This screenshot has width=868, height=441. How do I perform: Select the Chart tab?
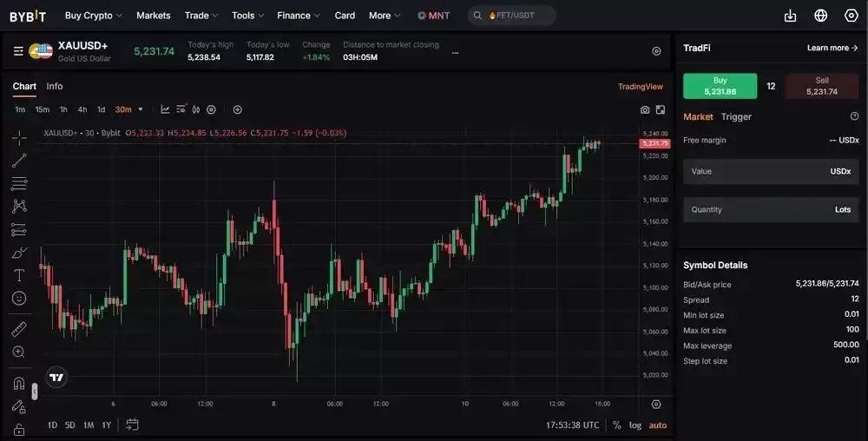[x=24, y=86]
